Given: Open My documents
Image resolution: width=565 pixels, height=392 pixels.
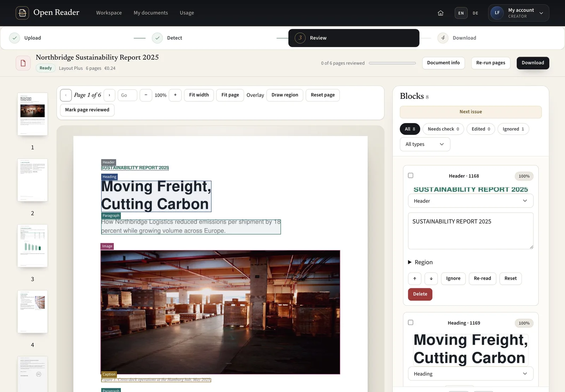Looking at the screenshot, I should (x=151, y=13).
